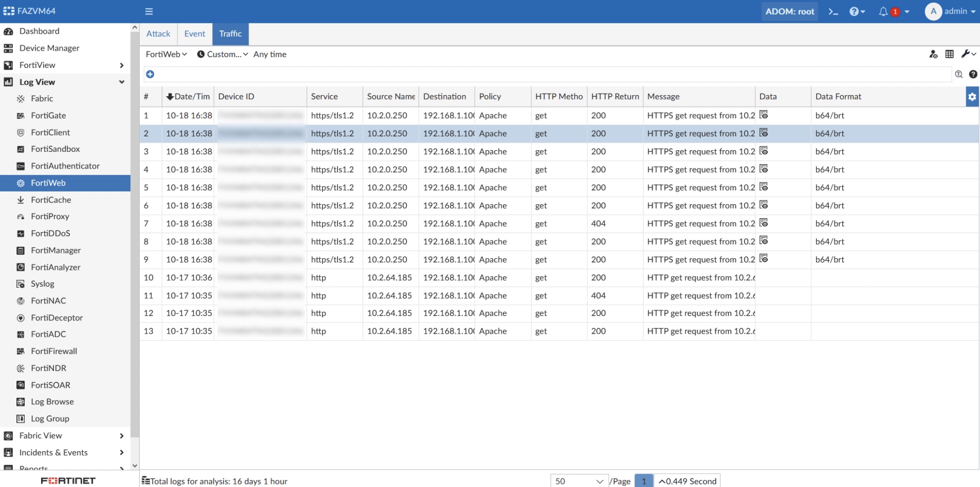
Task: Open FortiAuthenticator log view
Action: click(x=65, y=166)
